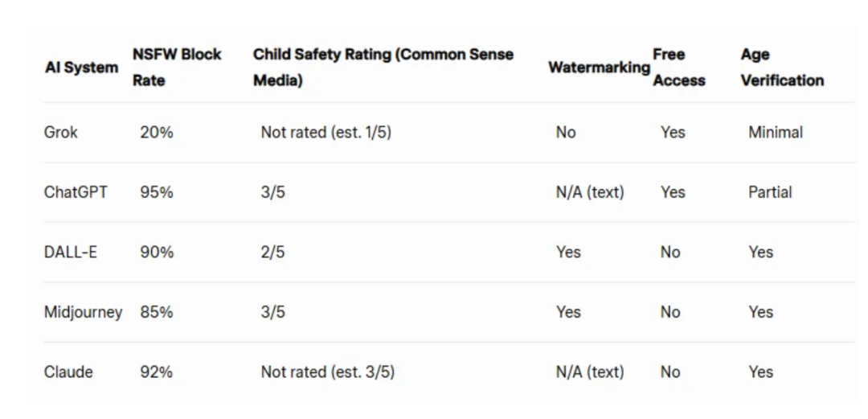Click ChatGPT's 'Partial' age verification cell
The width and height of the screenshot is (868, 419).
click(770, 192)
